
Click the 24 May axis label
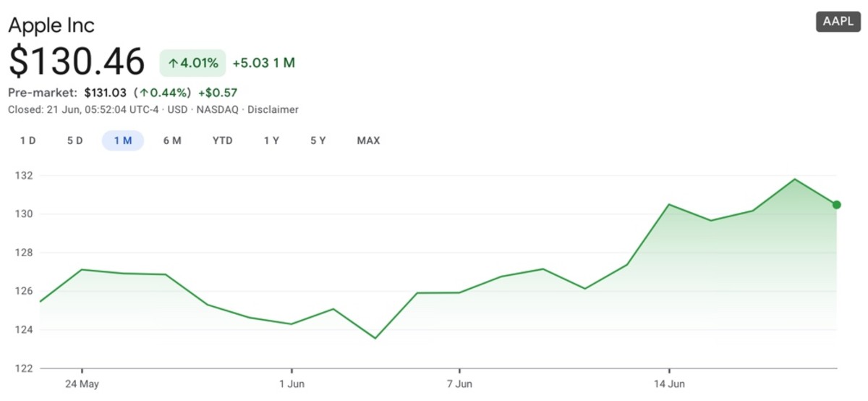click(x=82, y=384)
